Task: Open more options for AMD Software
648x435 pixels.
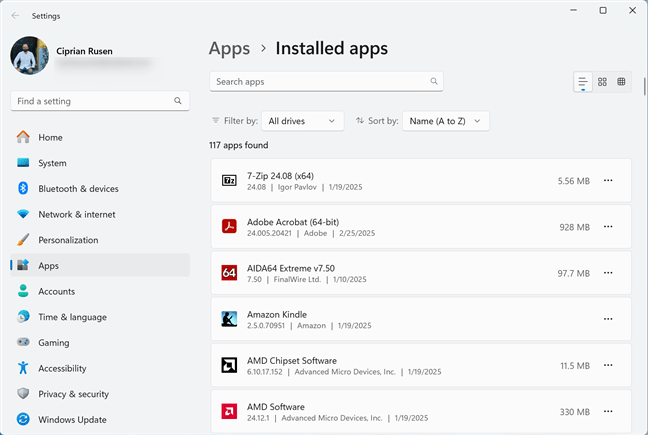Action: [x=608, y=412]
